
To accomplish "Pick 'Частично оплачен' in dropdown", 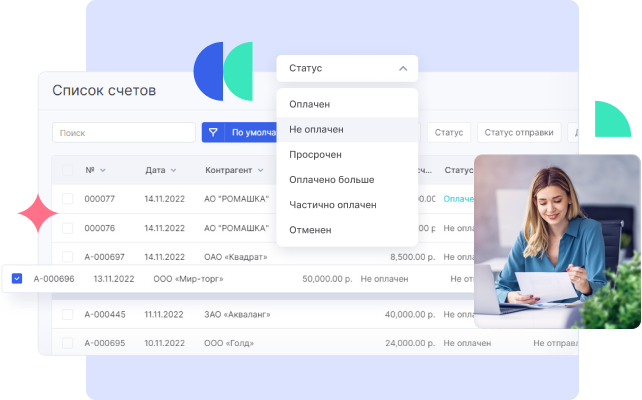I will click(x=332, y=204).
